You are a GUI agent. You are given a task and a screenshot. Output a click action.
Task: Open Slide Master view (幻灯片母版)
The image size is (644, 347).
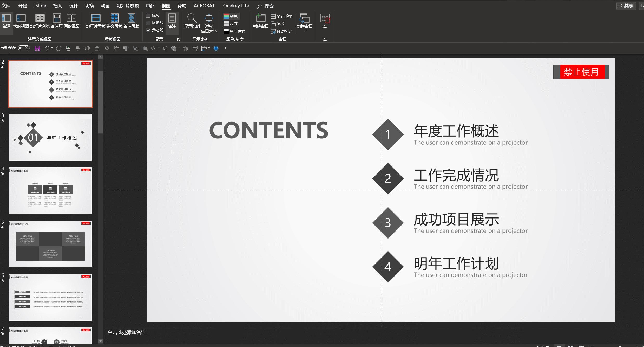[96, 21]
